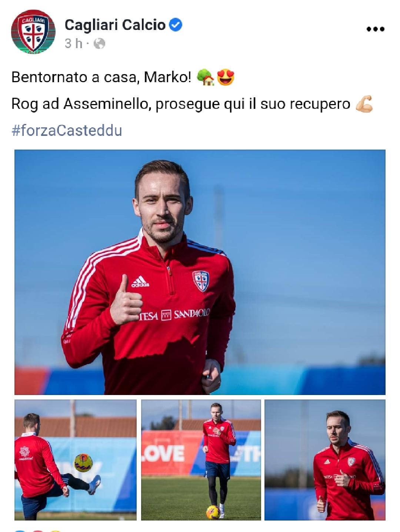Click the globe public-audience icon
Viewport: 400px width, 532px height.
[x=99, y=44]
